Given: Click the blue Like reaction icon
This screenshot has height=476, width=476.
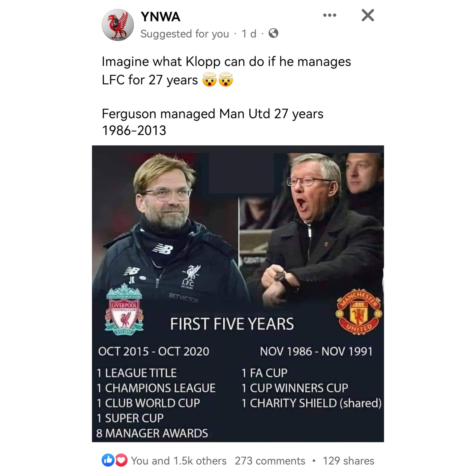Looking at the screenshot, I should pyautogui.click(x=108, y=460).
